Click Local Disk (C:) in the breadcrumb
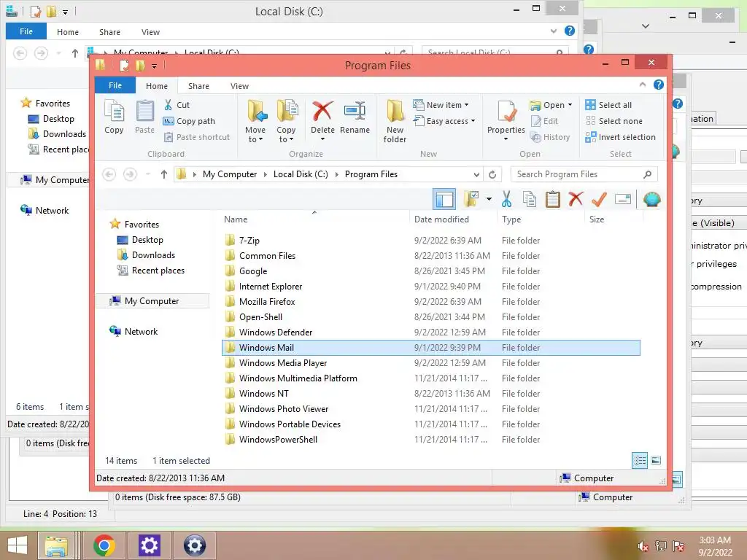The width and height of the screenshot is (747, 560). click(301, 174)
